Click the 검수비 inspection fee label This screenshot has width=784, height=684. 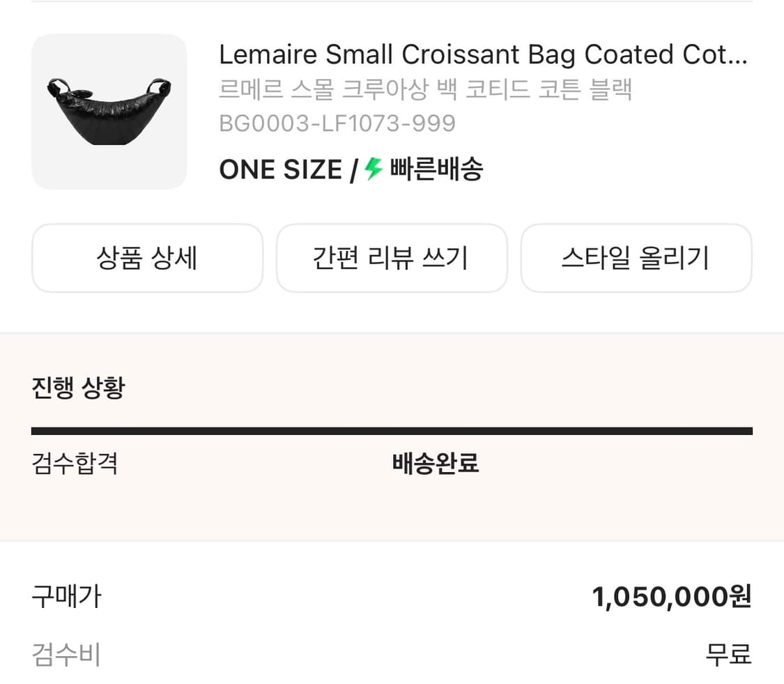click(66, 655)
